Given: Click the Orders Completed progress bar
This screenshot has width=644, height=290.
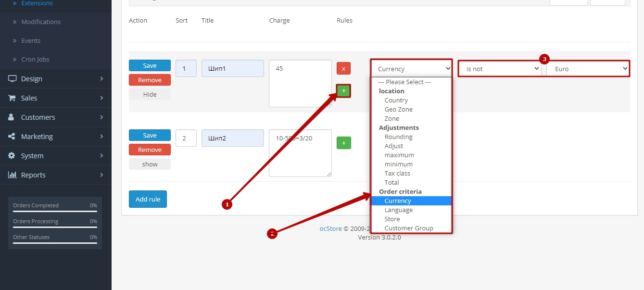Looking at the screenshot, I should pos(55,211).
